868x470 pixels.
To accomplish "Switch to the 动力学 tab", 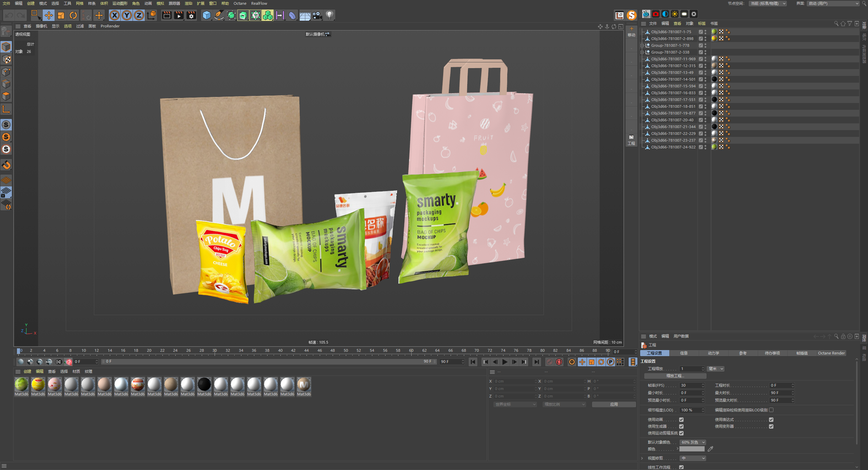I will (x=713, y=353).
